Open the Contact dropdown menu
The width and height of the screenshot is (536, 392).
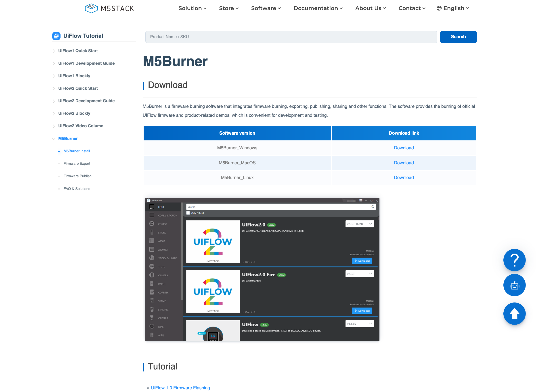[412, 8]
